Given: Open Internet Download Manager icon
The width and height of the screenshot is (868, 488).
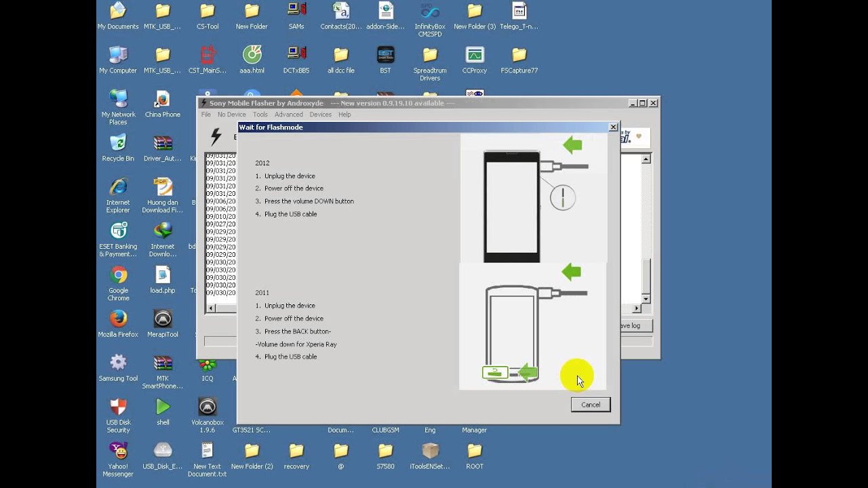Looking at the screenshot, I should 163,240.
